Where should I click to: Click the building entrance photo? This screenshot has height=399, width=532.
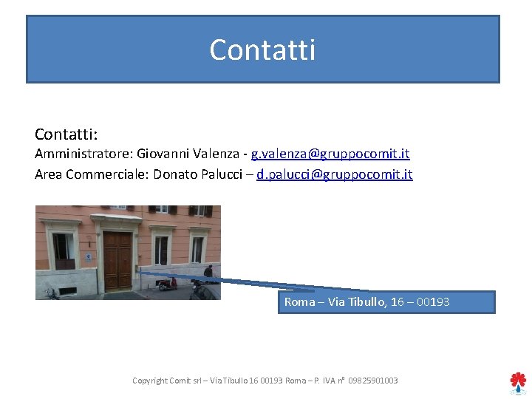pyautogui.click(x=128, y=253)
